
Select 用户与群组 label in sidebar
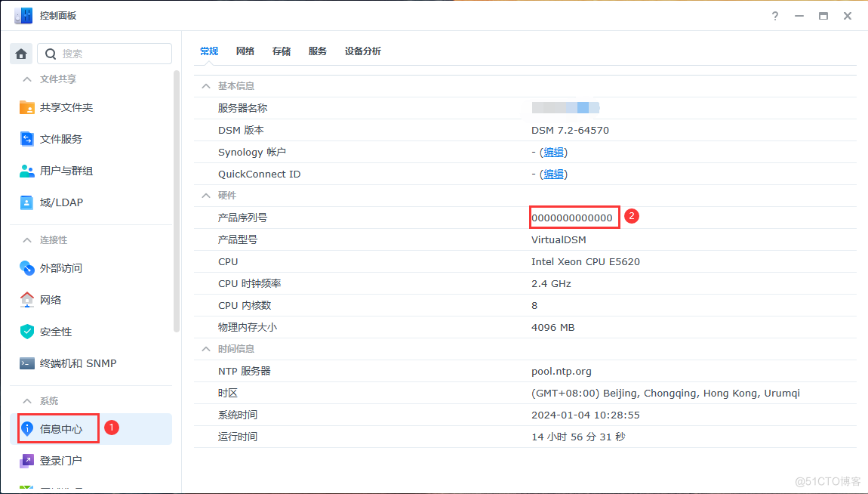tap(66, 171)
